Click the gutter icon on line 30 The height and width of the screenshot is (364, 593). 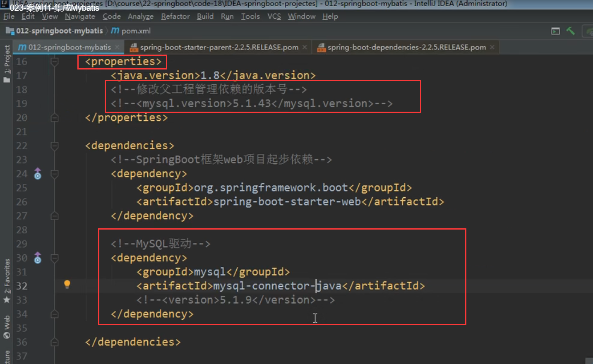click(38, 258)
